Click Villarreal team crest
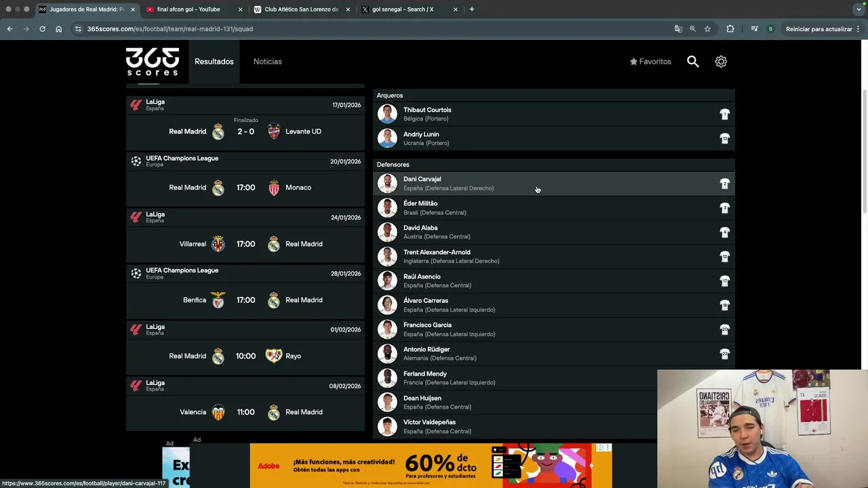 click(x=218, y=244)
